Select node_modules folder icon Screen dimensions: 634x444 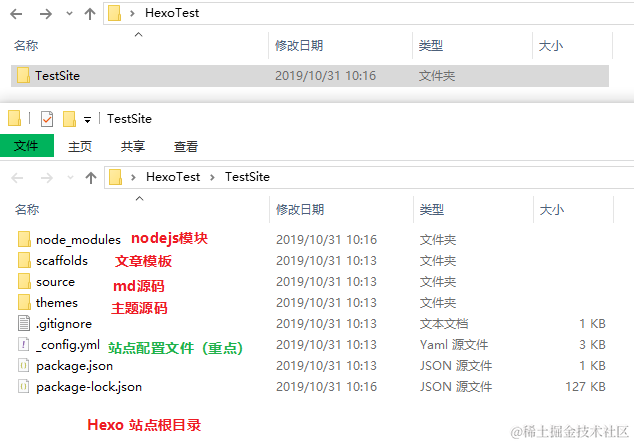click(x=24, y=239)
